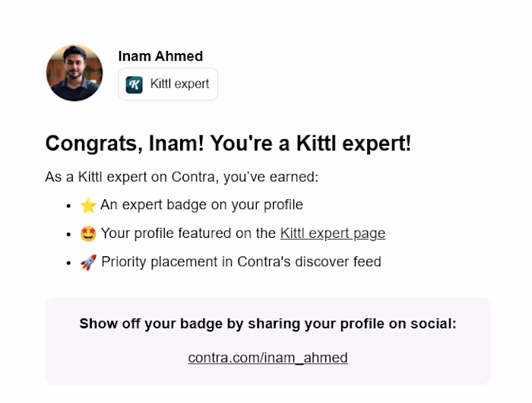Click "Priority placement in Contra's discover feed" text
The height and width of the screenshot is (403, 532).
[x=241, y=262]
